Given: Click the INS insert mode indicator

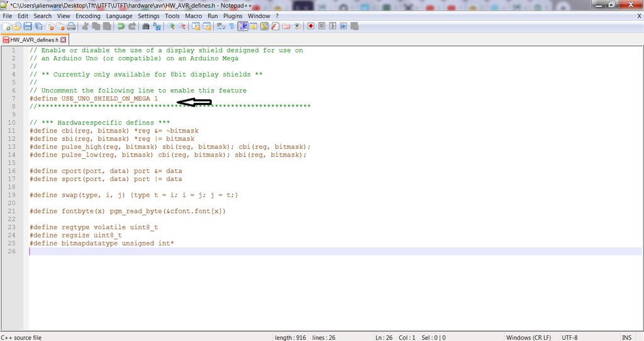Looking at the screenshot, I should [x=627, y=337].
